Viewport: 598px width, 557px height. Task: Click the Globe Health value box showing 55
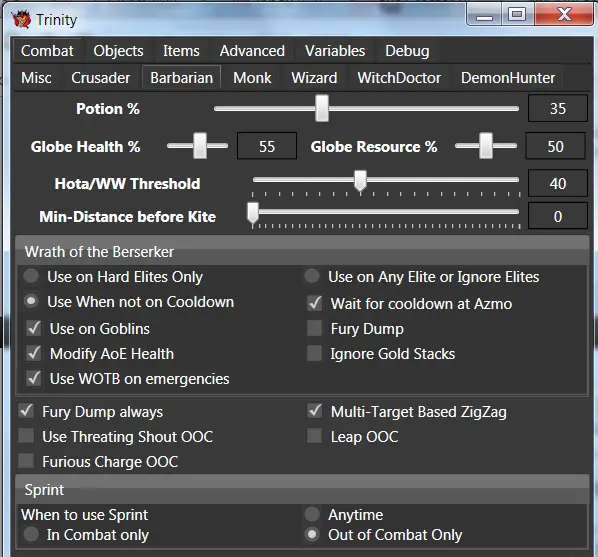267,146
